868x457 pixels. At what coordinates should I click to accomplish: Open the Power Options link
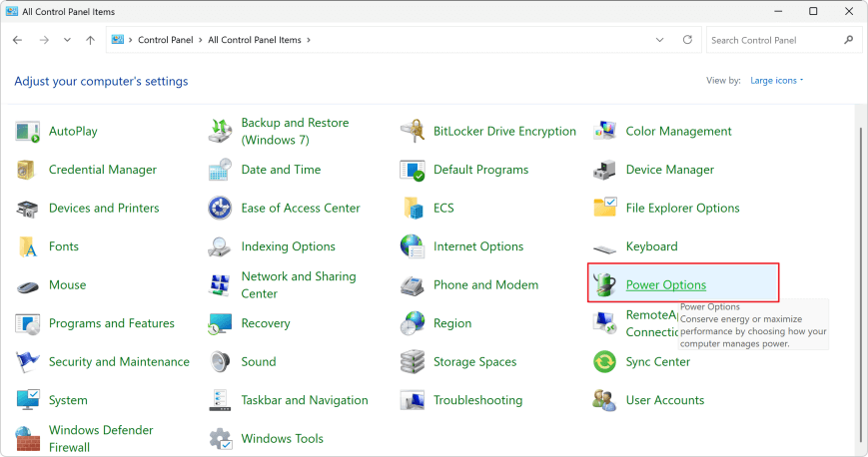click(666, 285)
